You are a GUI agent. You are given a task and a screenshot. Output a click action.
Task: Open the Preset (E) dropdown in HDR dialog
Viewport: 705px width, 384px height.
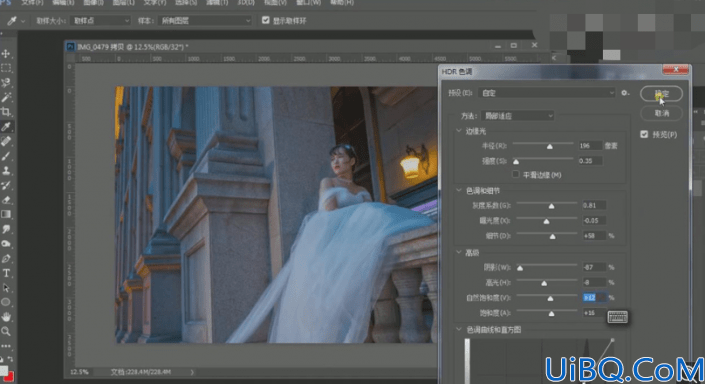pos(547,93)
